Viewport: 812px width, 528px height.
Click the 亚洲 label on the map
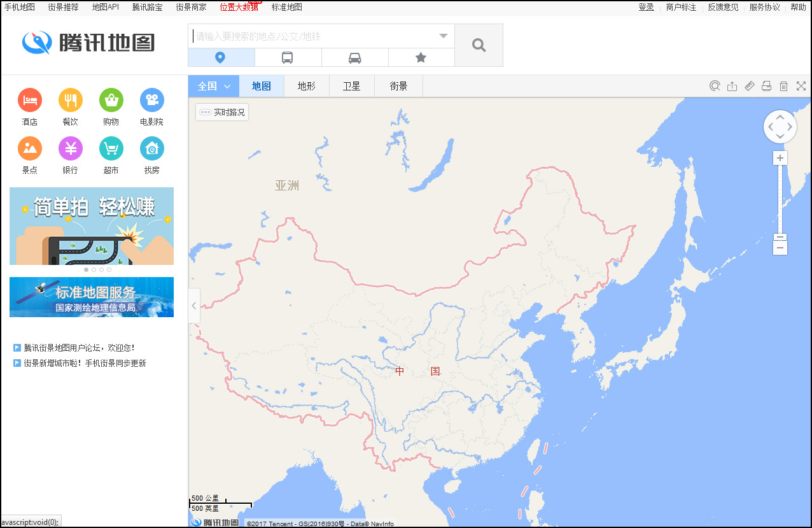[287, 186]
